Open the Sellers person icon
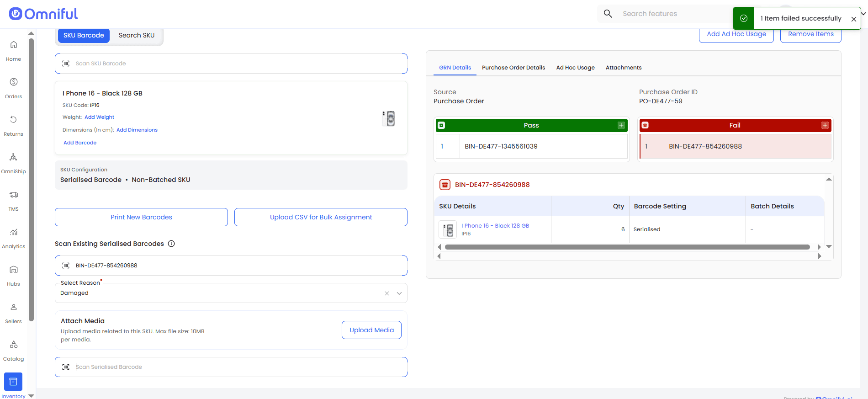Screen dimensions: 868x399 click(x=14, y=307)
